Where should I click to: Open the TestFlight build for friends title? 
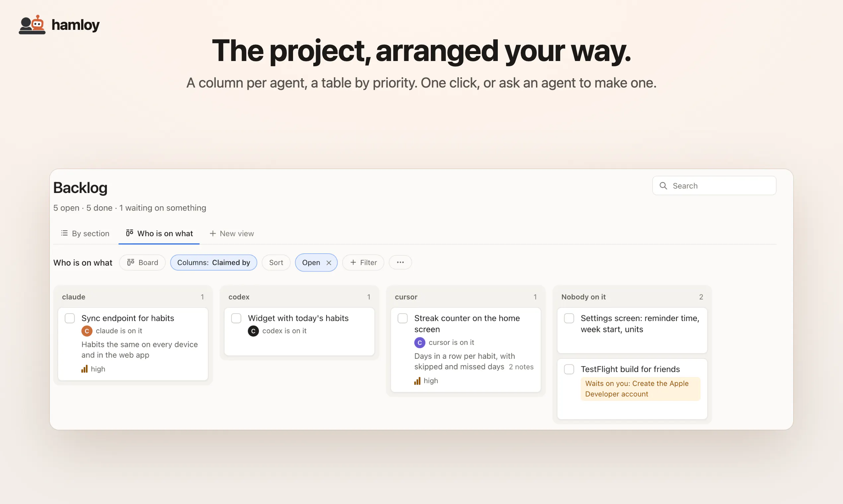[x=630, y=369]
